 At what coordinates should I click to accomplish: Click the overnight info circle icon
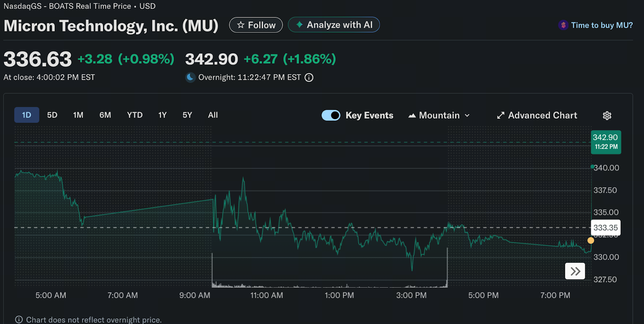tap(309, 78)
